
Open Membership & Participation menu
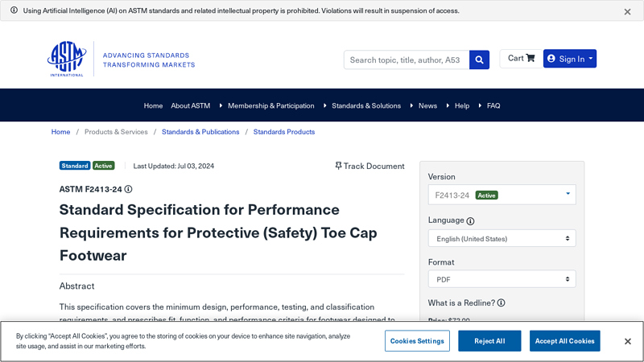(270, 105)
